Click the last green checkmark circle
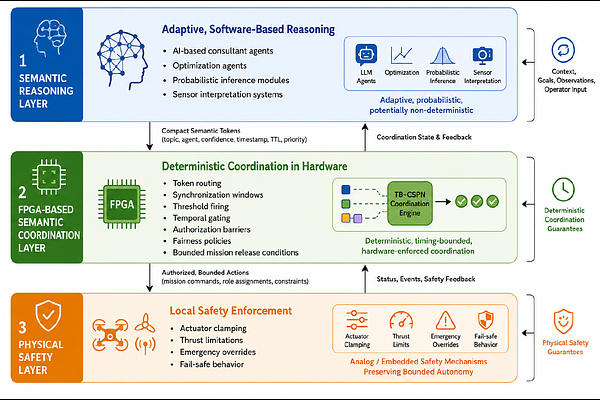 tap(492, 201)
